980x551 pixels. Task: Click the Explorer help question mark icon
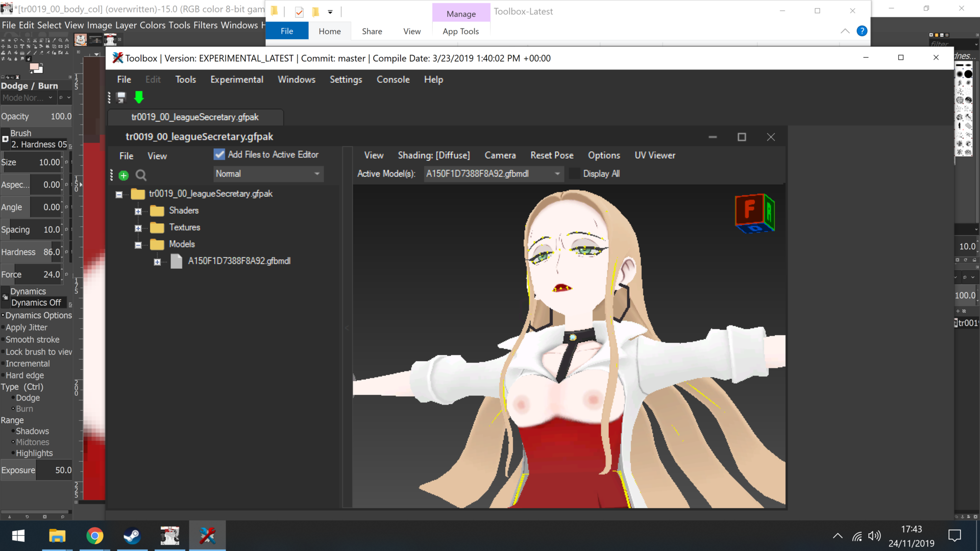(862, 31)
